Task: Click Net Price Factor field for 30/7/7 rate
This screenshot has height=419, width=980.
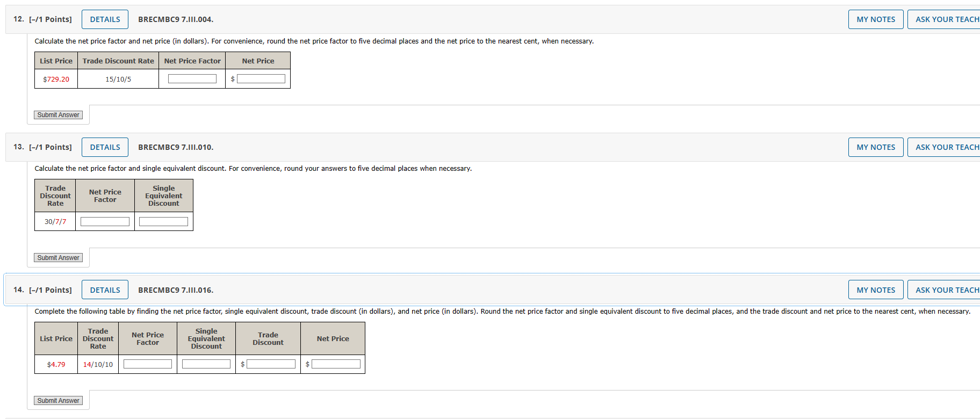Action: point(104,221)
